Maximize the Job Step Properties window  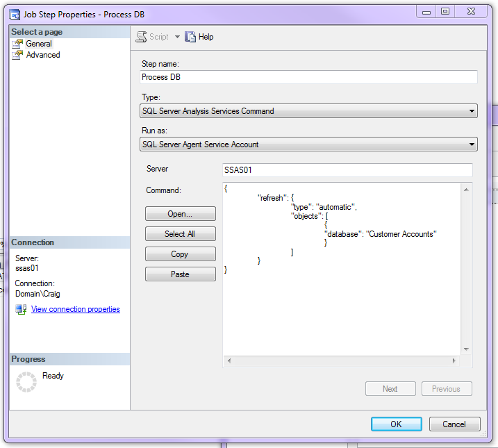click(x=445, y=11)
